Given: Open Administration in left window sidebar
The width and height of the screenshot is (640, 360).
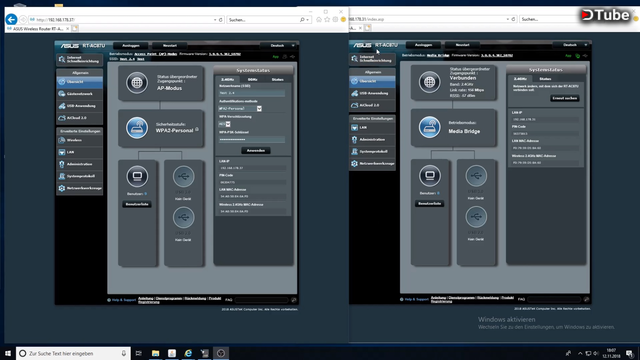Looking at the screenshot, I should click(x=80, y=164).
